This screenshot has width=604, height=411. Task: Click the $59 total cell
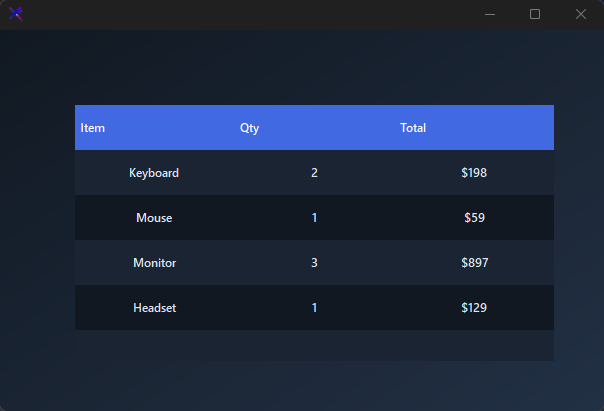(x=474, y=218)
